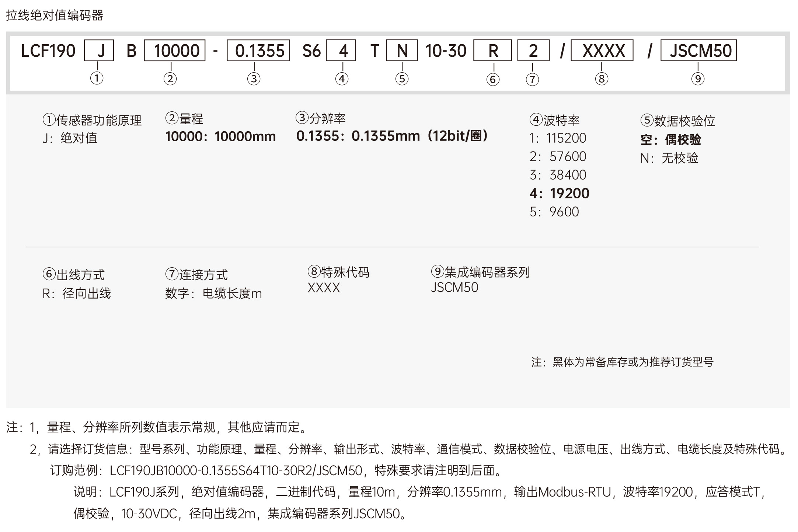
Task: Click the LCF190 model prefix text
Action: coord(48,51)
